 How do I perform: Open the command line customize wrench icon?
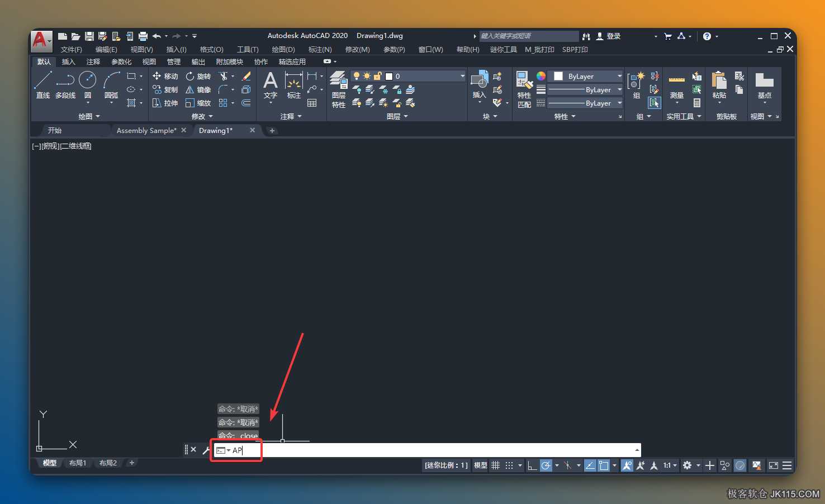point(206,450)
